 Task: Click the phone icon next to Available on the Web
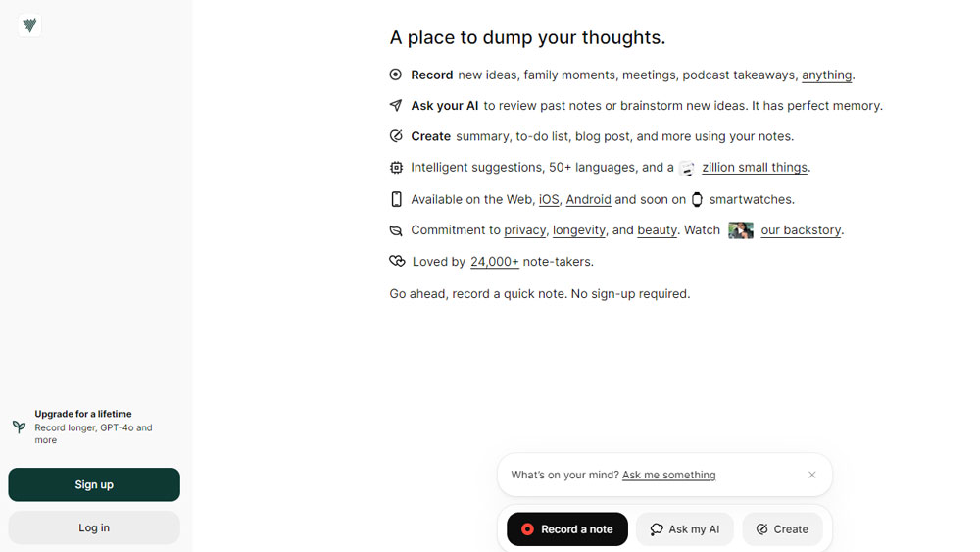pyautogui.click(x=396, y=199)
